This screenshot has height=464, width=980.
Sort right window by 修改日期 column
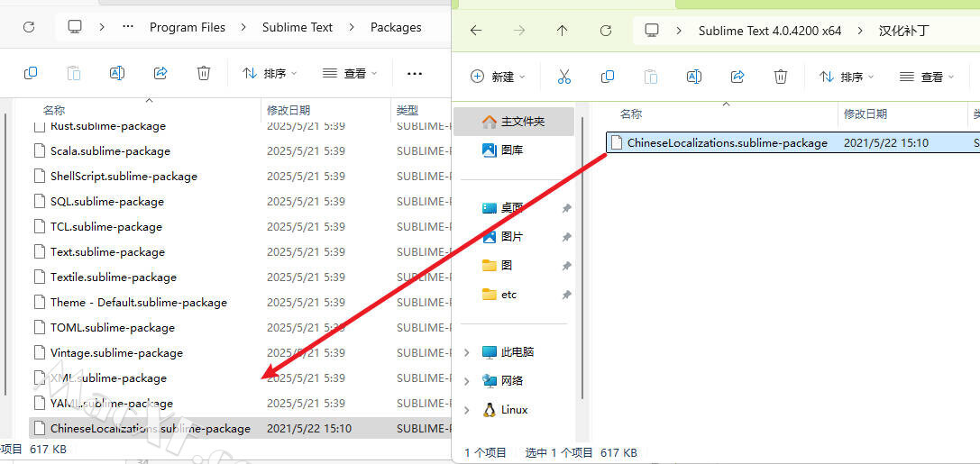pos(865,114)
